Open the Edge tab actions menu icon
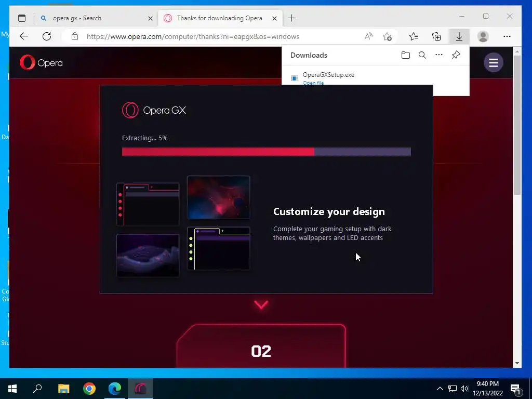Image resolution: width=532 pixels, height=399 pixels. pyautogui.click(x=22, y=18)
